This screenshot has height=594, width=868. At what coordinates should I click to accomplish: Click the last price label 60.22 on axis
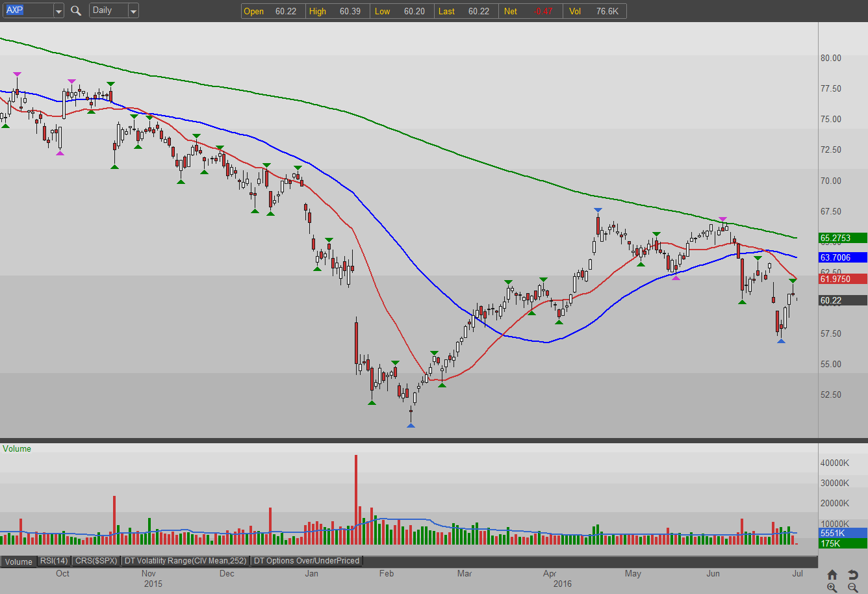pyautogui.click(x=843, y=300)
